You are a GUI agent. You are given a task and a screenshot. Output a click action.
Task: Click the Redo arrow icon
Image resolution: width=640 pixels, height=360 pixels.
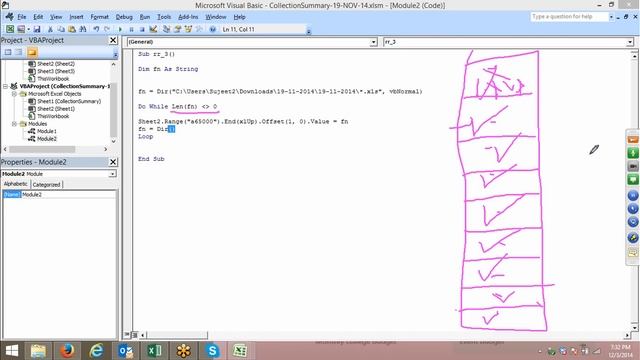click(107, 29)
